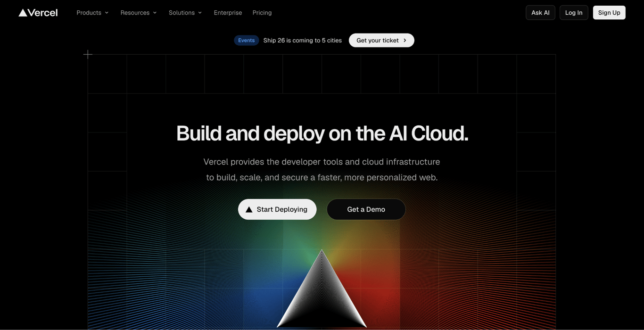Go to the Pricing page

tap(262, 13)
